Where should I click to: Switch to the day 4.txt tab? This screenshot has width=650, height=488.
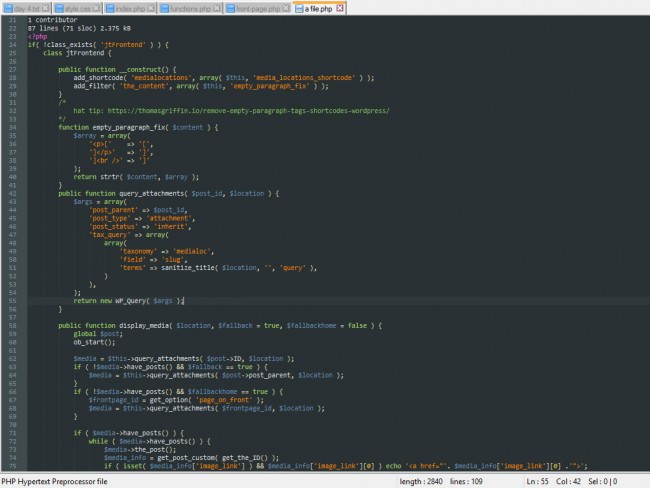tap(26, 8)
